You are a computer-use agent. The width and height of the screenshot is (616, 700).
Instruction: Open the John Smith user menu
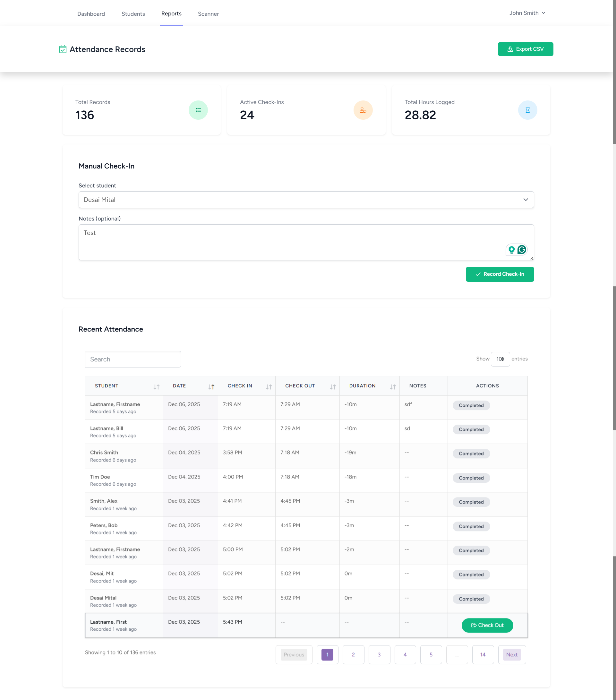(527, 13)
